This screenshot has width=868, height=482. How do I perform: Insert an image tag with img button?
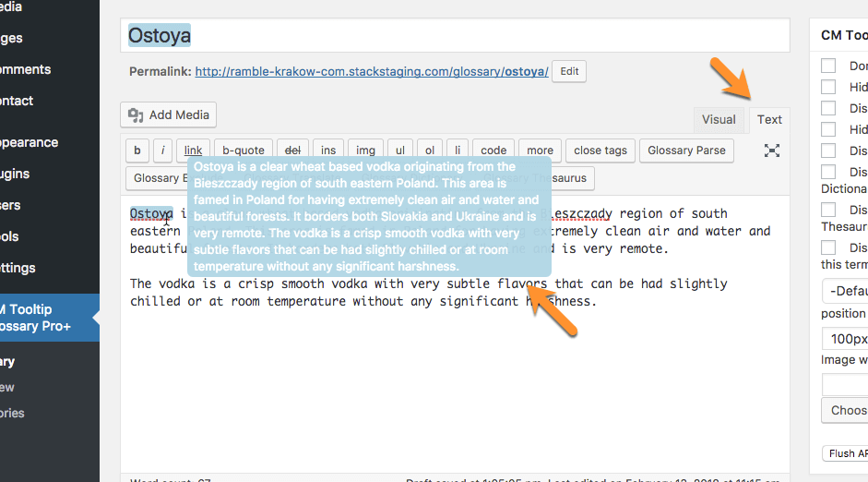tap(365, 151)
